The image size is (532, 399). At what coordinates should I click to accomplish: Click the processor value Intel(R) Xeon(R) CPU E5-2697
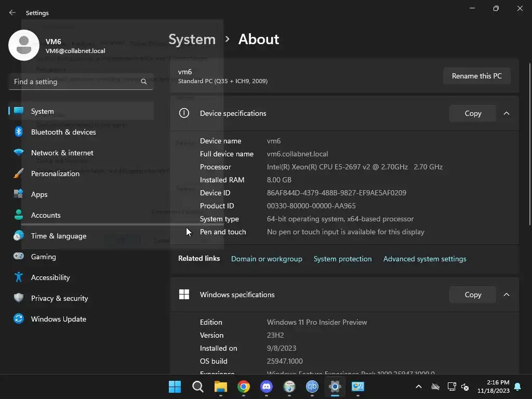click(354, 167)
